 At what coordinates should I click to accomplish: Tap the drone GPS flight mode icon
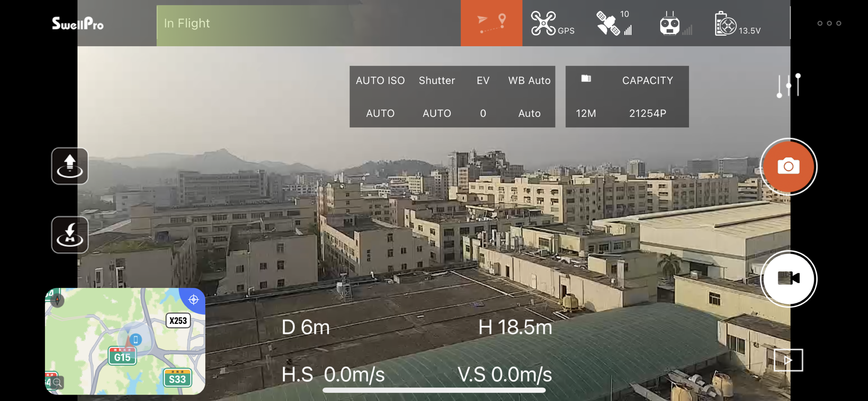click(543, 23)
